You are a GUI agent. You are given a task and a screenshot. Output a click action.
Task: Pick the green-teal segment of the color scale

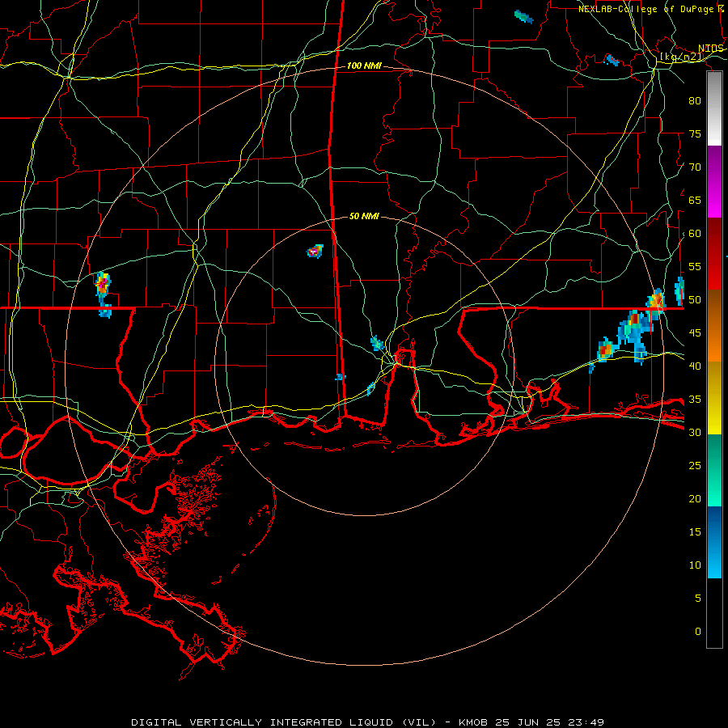pos(714,470)
